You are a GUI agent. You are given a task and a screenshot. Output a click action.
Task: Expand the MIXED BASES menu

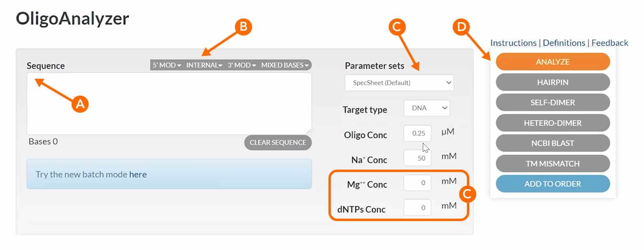click(285, 65)
